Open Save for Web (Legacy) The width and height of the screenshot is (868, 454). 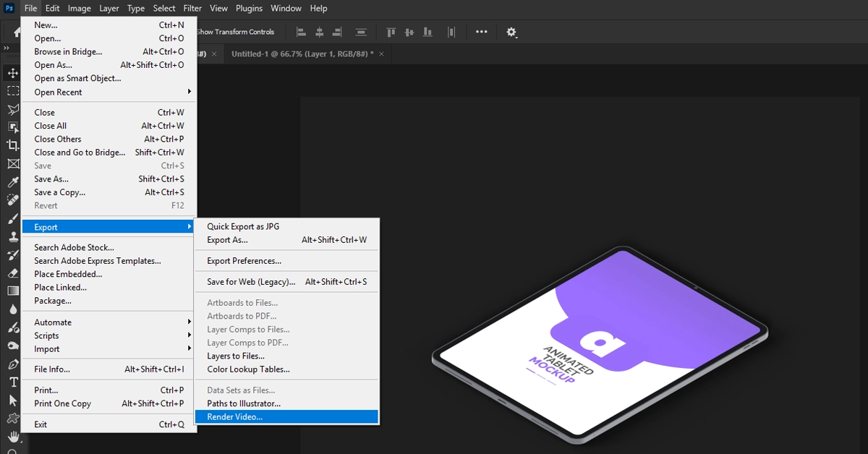click(286, 282)
